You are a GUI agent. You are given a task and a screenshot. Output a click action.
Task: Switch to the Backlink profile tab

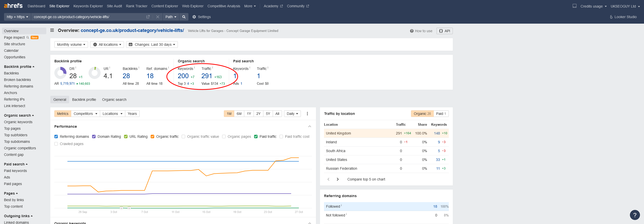(84, 100)
